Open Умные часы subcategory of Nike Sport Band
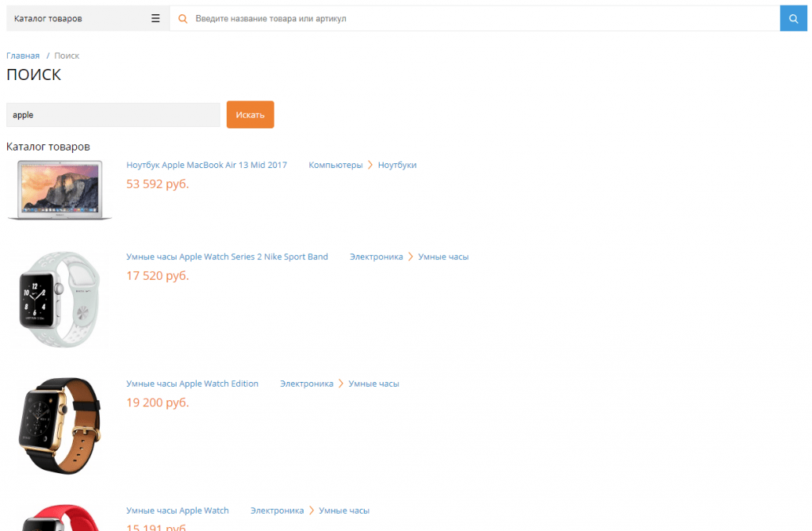The height and width of the screenshot is (531, 812). (x=443, y=257)
